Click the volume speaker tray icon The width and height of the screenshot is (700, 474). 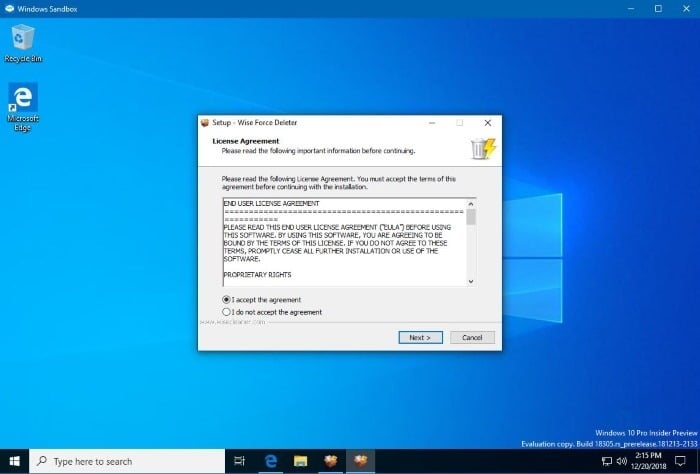(621, 461)
